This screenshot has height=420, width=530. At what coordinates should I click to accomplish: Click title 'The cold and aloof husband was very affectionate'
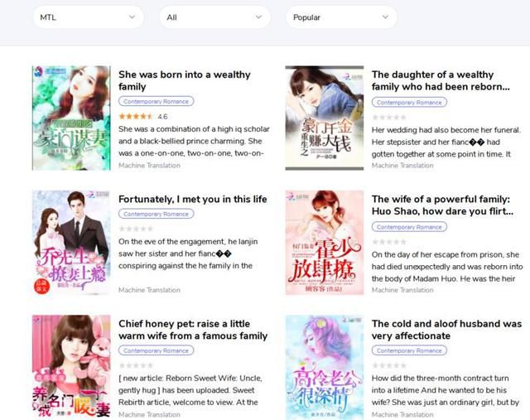pos(446,330)
